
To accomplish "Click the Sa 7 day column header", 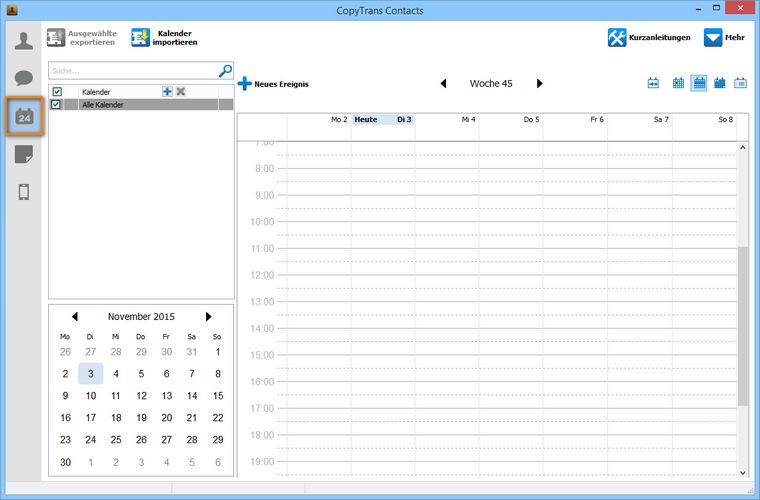I will pyautogui.click(x=640, y=120).
